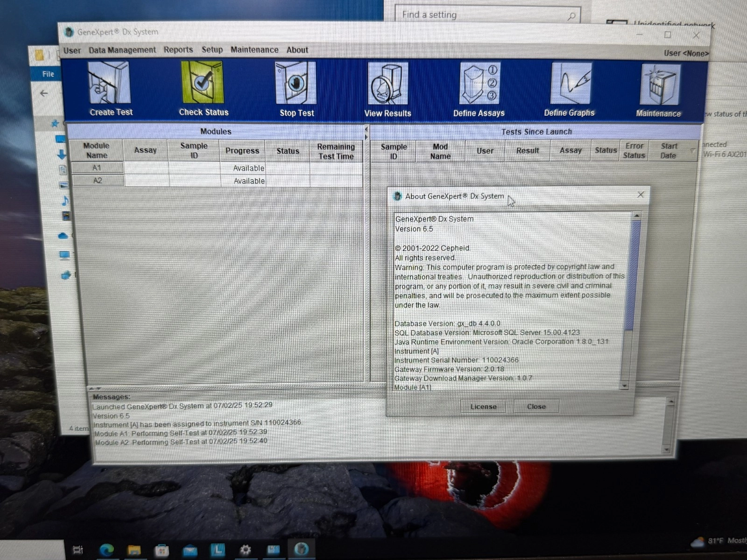The image size is (747, 560).
Task: Open the Reports menu
Action: [178, 49]
